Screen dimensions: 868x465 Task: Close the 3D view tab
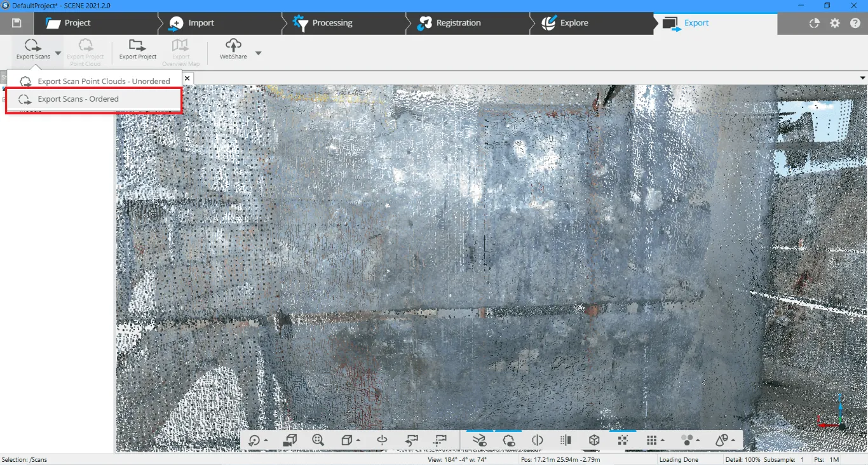tap(187, 78)
